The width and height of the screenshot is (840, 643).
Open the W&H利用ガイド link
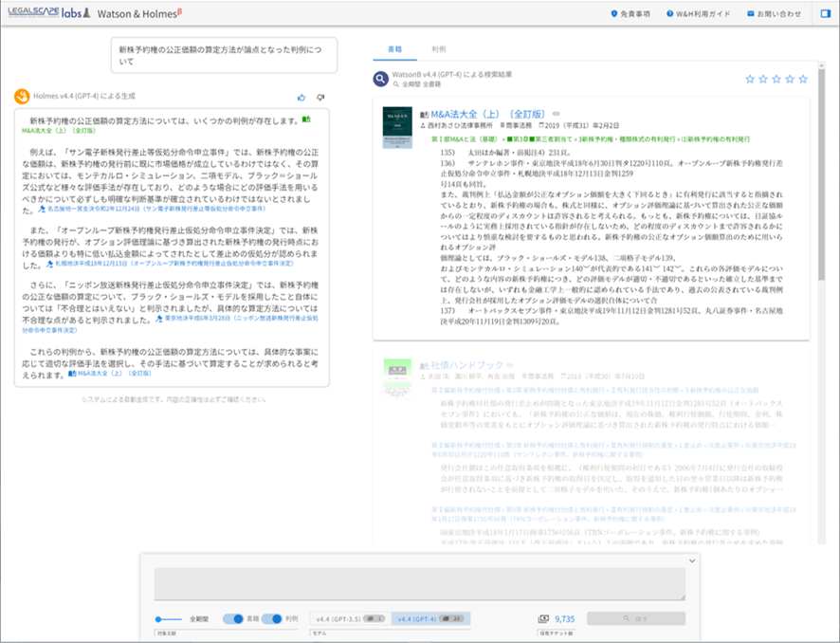tap(700, 14)
